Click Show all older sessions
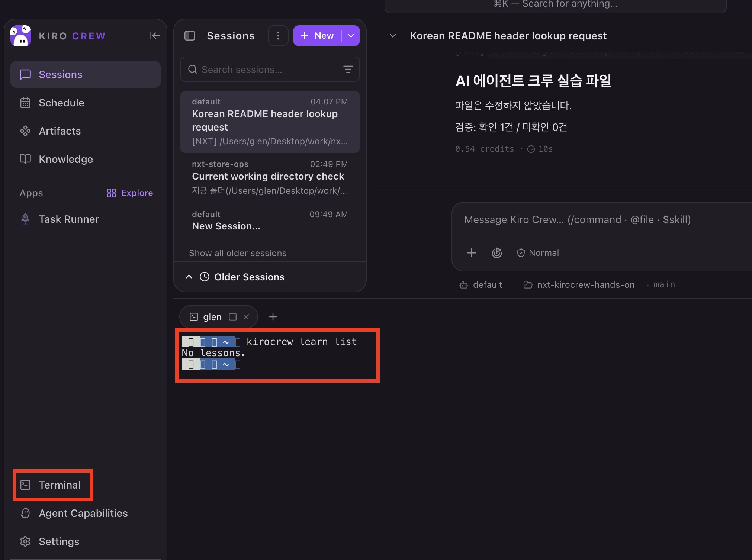 (x=238, y=253)
